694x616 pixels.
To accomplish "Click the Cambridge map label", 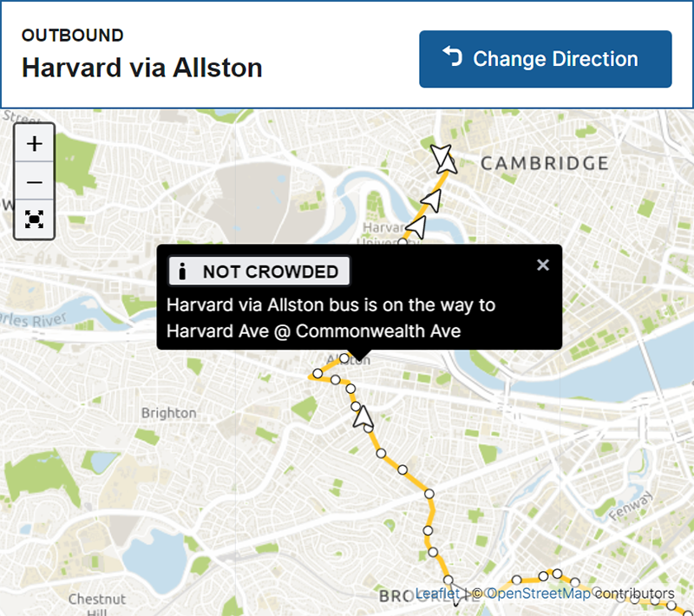I will tap(545, 163).
